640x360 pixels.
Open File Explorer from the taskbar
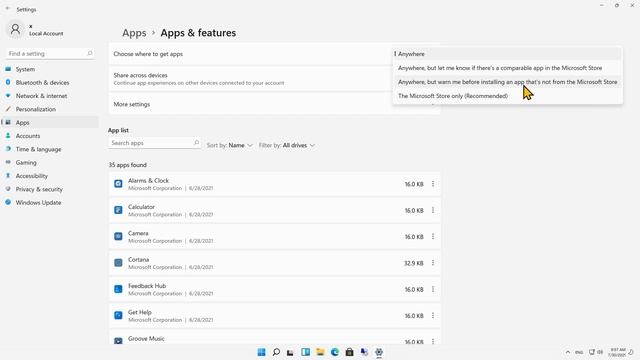320,352
